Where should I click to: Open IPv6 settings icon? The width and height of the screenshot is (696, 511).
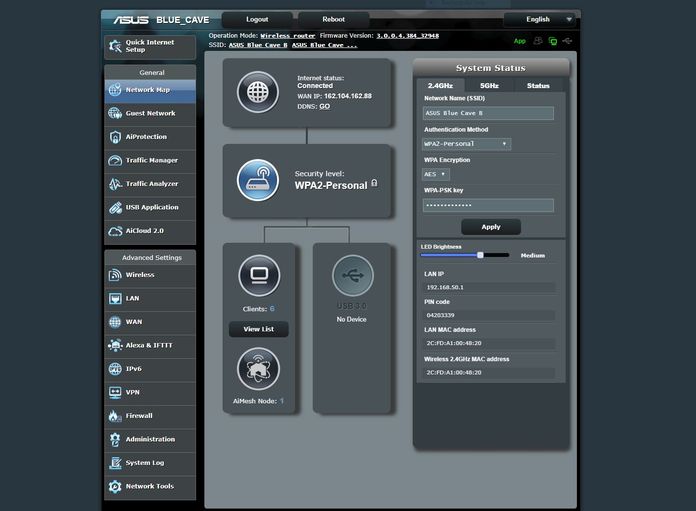115,369
